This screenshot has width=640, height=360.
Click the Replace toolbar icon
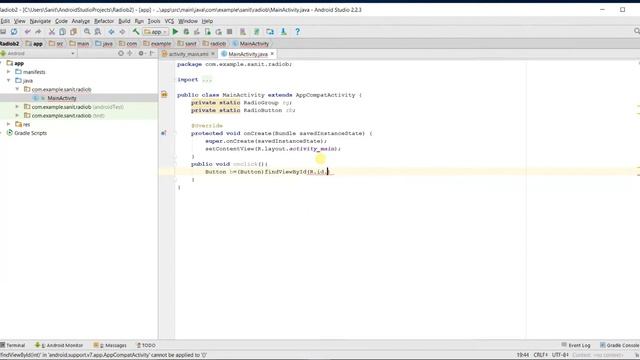pyautogui.click(x=98, y=31)
